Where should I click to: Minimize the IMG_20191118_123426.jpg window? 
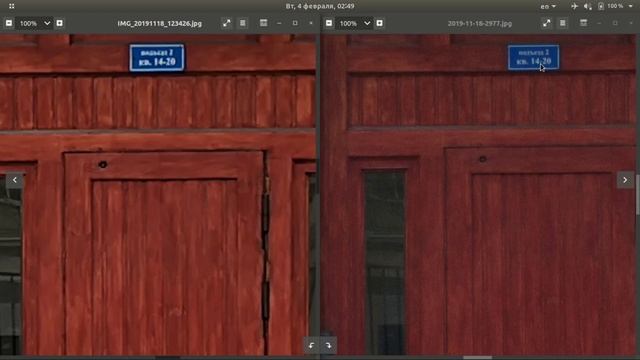(279, 23)
